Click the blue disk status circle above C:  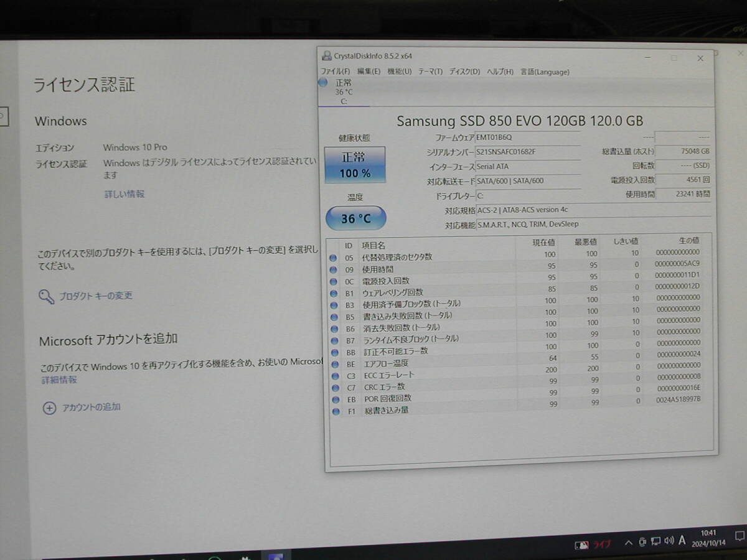click(x=322, y=83)
